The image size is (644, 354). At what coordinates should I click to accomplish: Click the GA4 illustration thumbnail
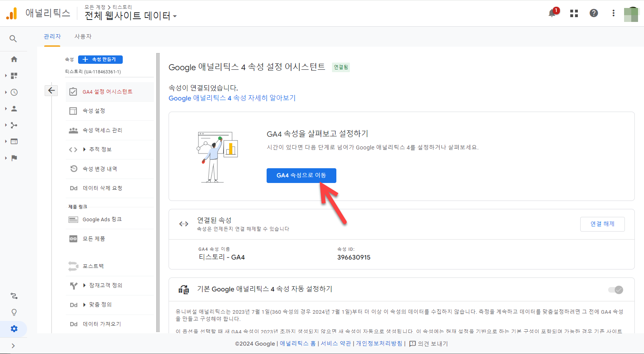(218, 157)
